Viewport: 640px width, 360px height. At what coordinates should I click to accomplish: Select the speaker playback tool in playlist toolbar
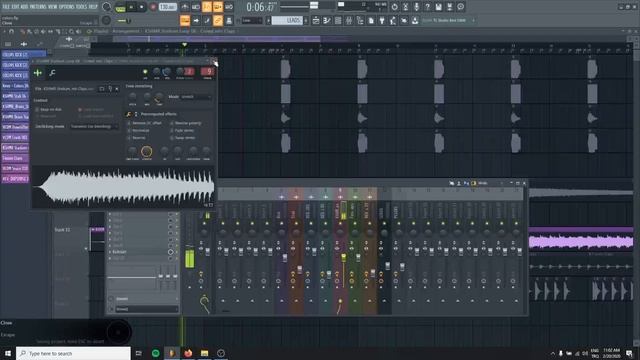point(78,31)
